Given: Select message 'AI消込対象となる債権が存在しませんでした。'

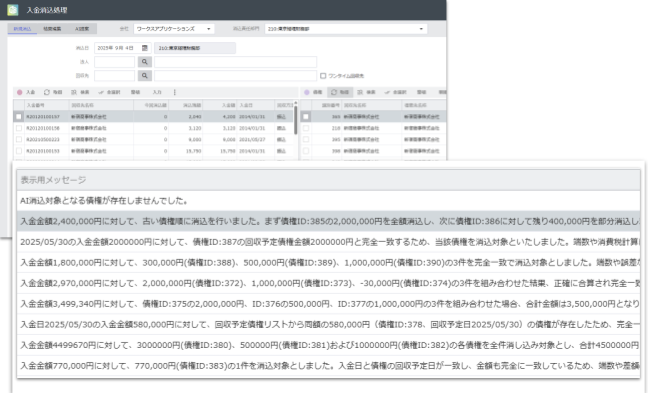Looking at the screenshot, I should [329, 201].
